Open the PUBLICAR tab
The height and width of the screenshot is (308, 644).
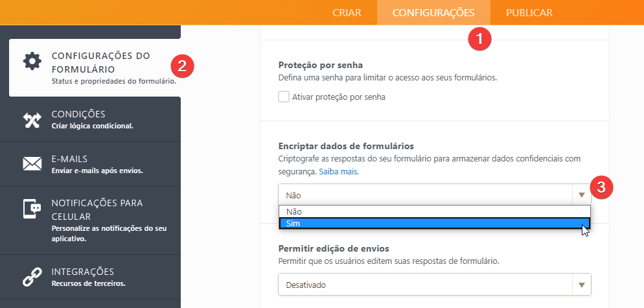(x=529, y=13)
